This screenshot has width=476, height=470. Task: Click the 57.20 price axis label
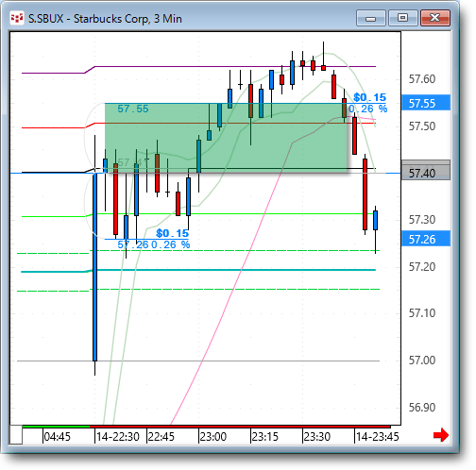point(422,267)
